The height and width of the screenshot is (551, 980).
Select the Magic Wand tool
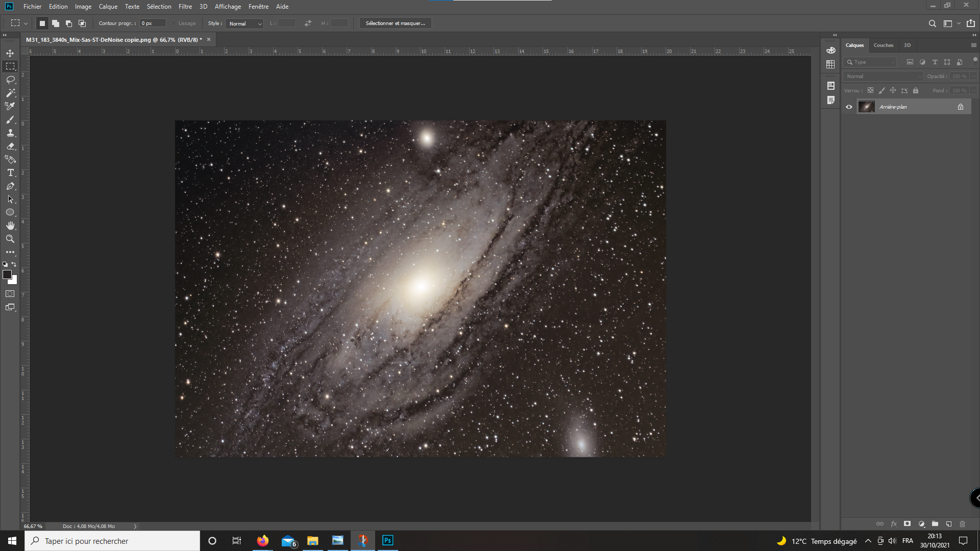tap(10, 93)
